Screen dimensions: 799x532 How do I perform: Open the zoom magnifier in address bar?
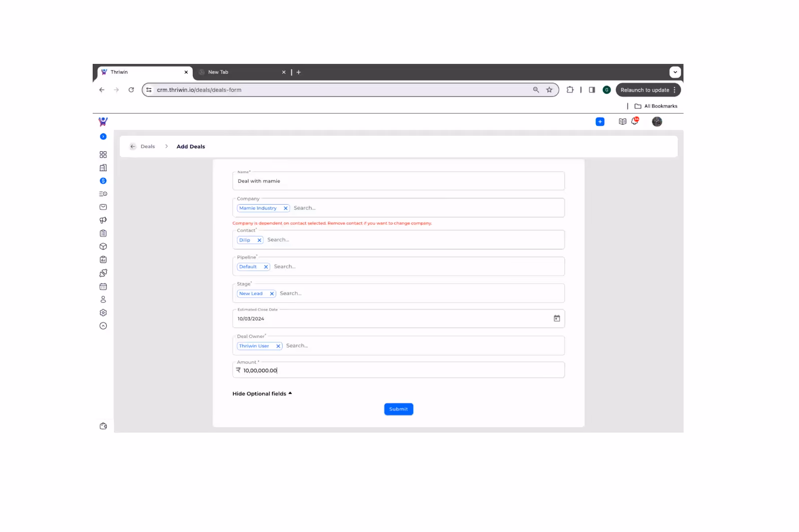point(536,90)
